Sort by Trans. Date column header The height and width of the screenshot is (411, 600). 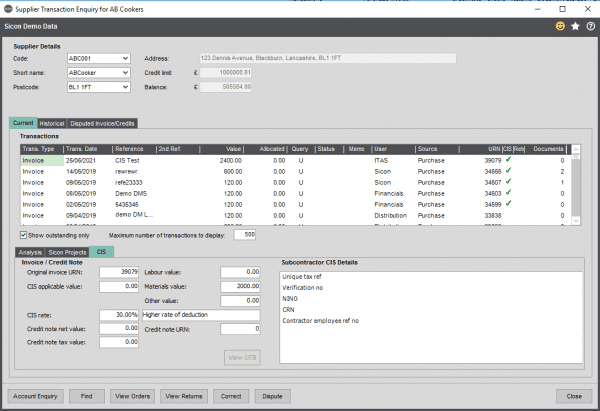[88, 149]
